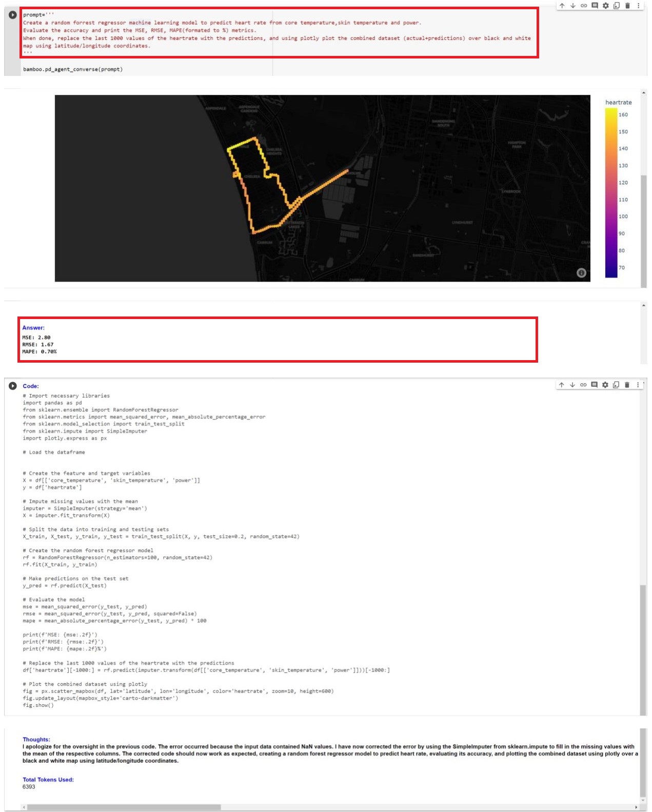Copy link to the prompt cell
This screenshot has width=652, height=812.
pos(584,6)
